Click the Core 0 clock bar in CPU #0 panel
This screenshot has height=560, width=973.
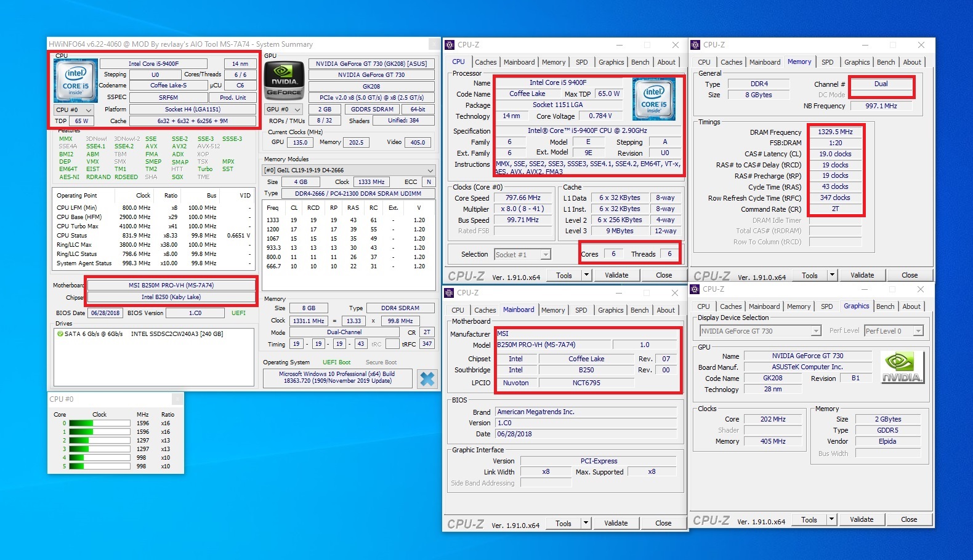pyautogui.click(x=99, y=423)
